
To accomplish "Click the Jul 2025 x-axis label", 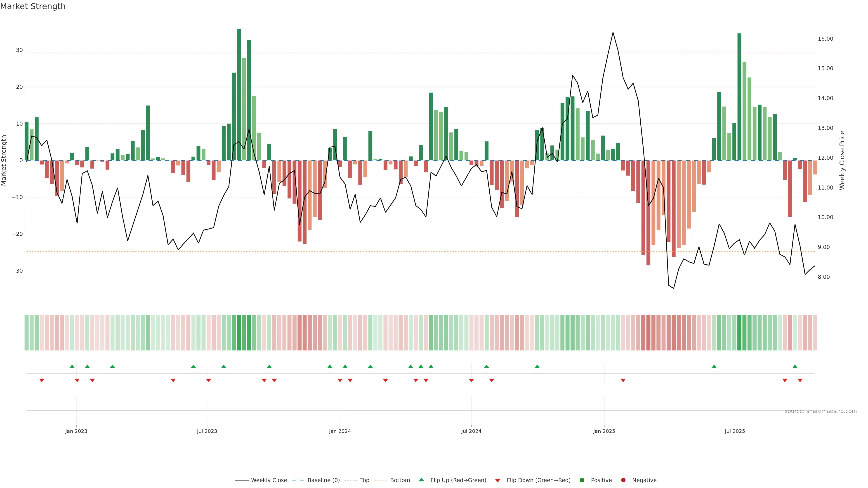I will tap(735, 432).
